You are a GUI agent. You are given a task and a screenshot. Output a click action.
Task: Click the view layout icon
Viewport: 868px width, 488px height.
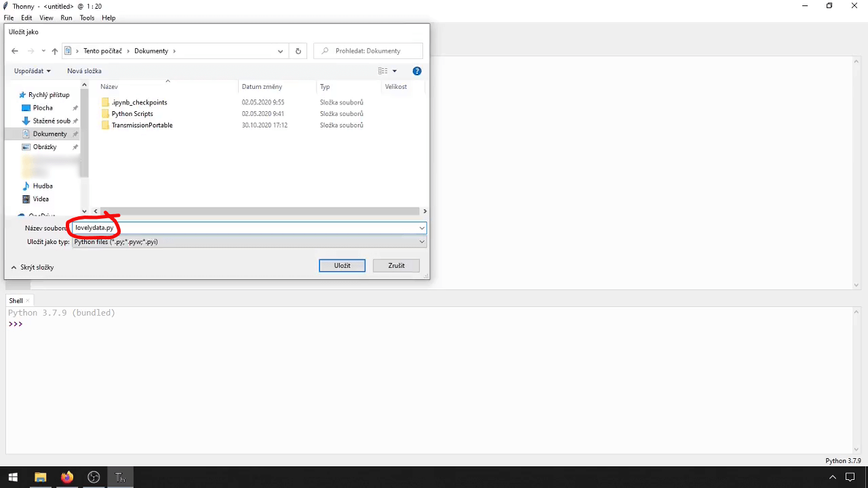pyautogui.click(x=383, y=70)
